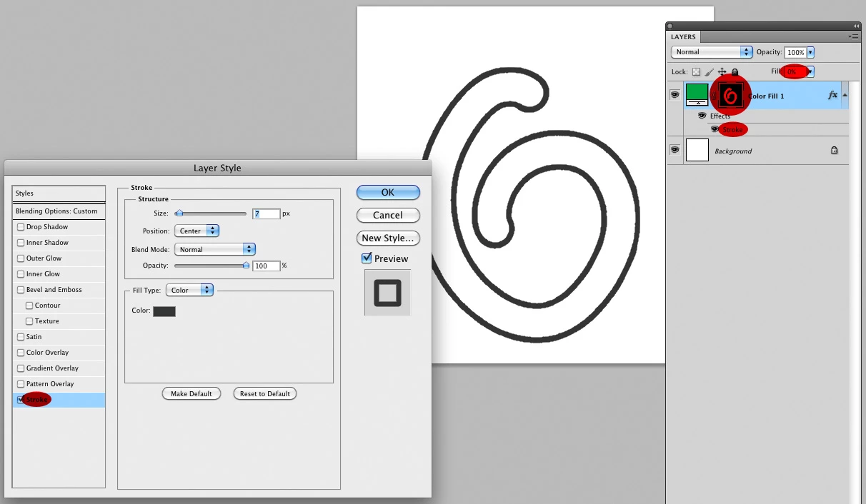
Task: Click the stroke Opacity value field
Action: tap(266, 266)
